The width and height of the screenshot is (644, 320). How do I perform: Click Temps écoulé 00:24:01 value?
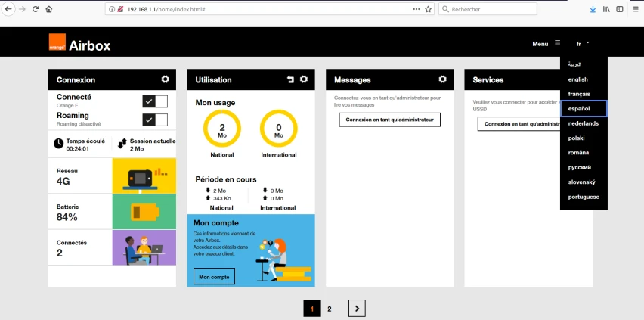[78, 149]
